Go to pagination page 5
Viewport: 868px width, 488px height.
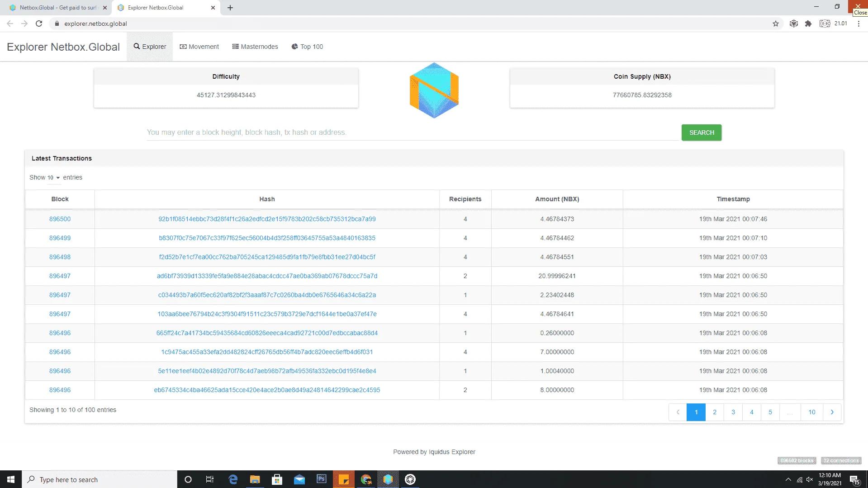tap(770, 412)
